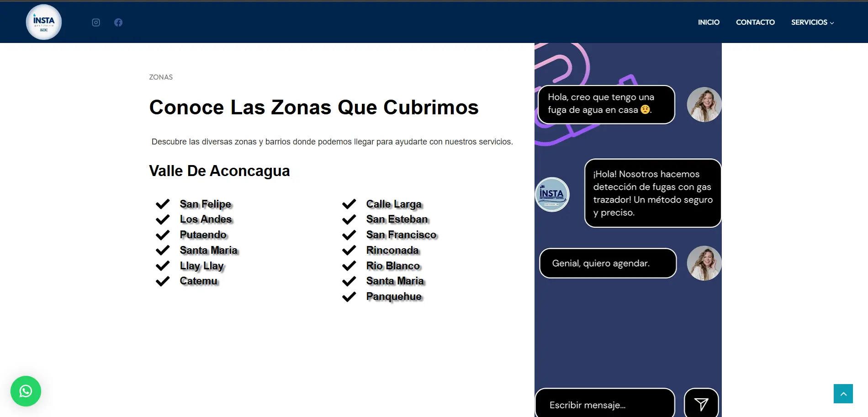Go to the INICIO menu item
Image resolution: width=868 pixels, height=417 pixels.
pyautogui.click(x=709, y=22)
